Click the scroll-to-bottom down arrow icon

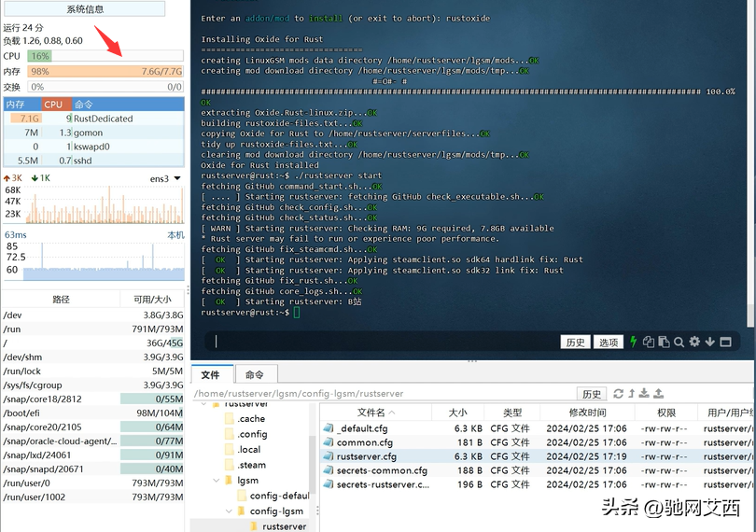[x=709, y=342]
